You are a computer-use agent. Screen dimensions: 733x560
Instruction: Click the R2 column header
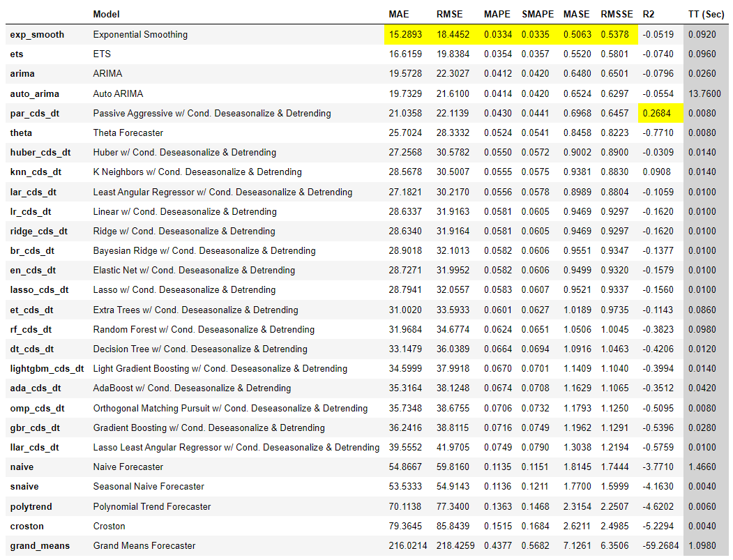click(x=649, y=14)
